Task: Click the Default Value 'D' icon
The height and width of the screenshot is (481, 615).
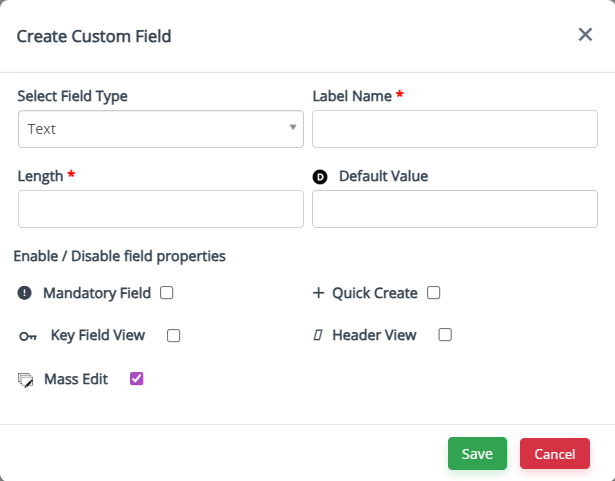Action: tap(320, 177)
